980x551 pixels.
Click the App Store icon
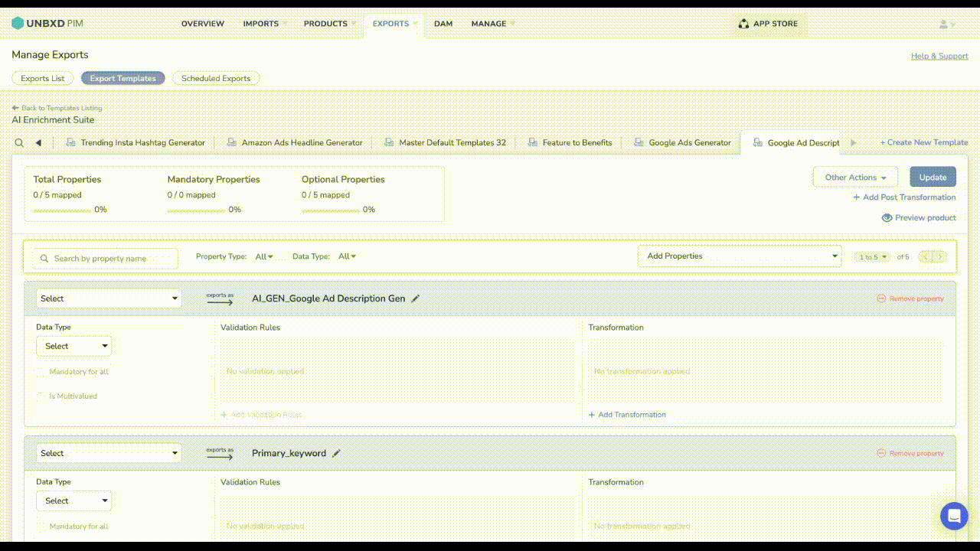(743, 24)
